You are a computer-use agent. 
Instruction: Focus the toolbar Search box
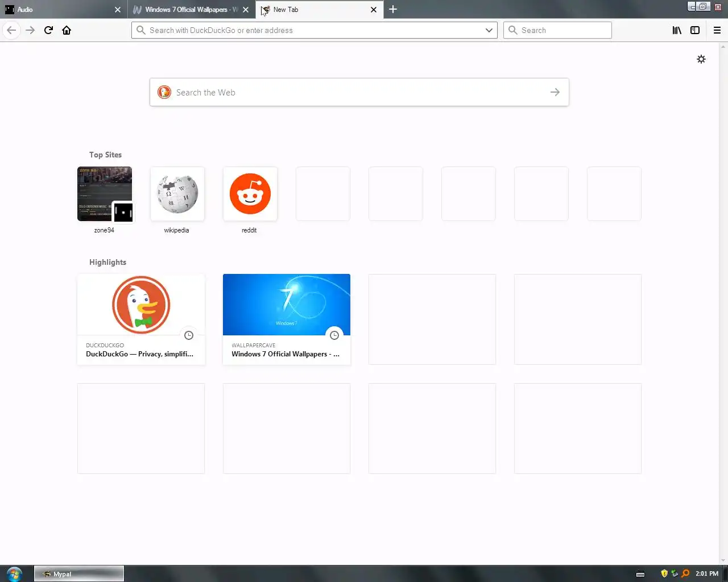[x=557, y=30]
